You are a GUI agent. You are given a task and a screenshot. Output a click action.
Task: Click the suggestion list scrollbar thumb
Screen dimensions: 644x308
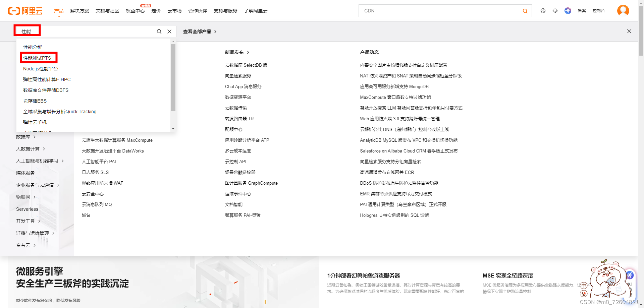[x=173, y=77]
